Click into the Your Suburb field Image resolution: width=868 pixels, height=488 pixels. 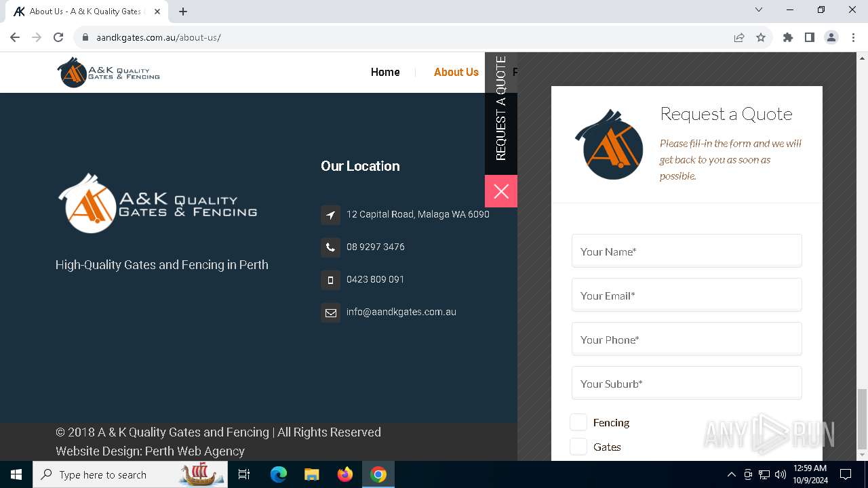(x=687, y=384)
